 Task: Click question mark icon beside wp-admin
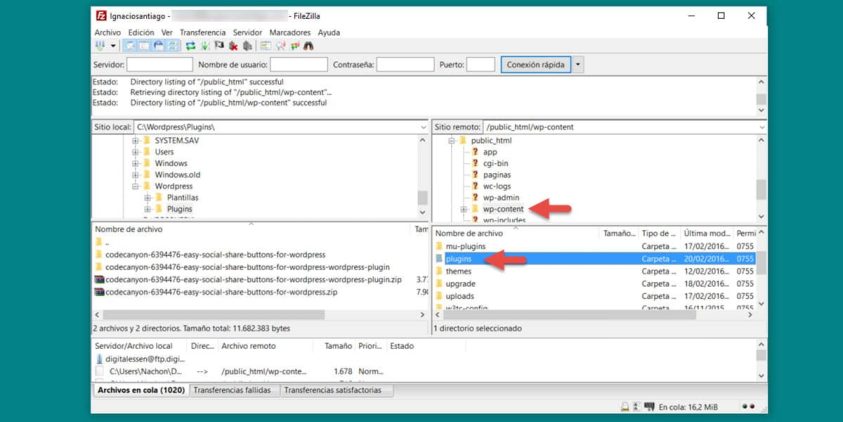[x=475, y=197]
